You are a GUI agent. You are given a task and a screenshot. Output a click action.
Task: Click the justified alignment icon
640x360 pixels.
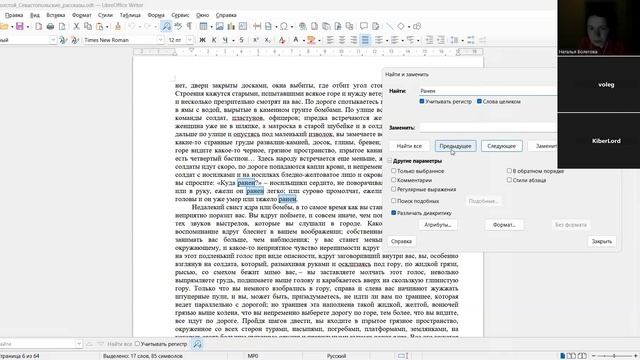365,40
